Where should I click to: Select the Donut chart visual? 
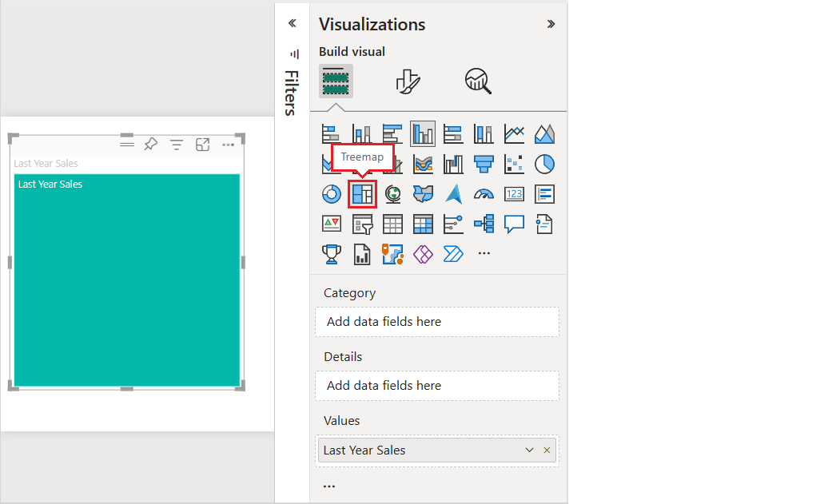click(x=331, y=193)
